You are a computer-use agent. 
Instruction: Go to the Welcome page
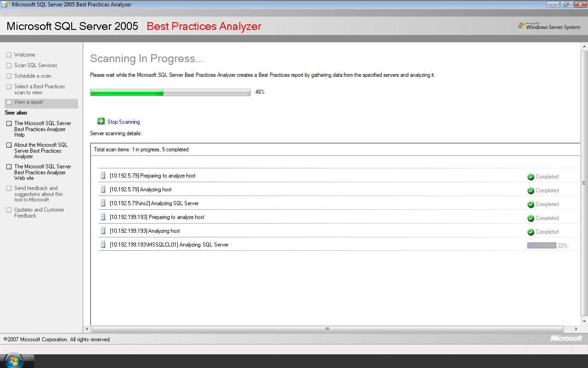pos(24,55)
